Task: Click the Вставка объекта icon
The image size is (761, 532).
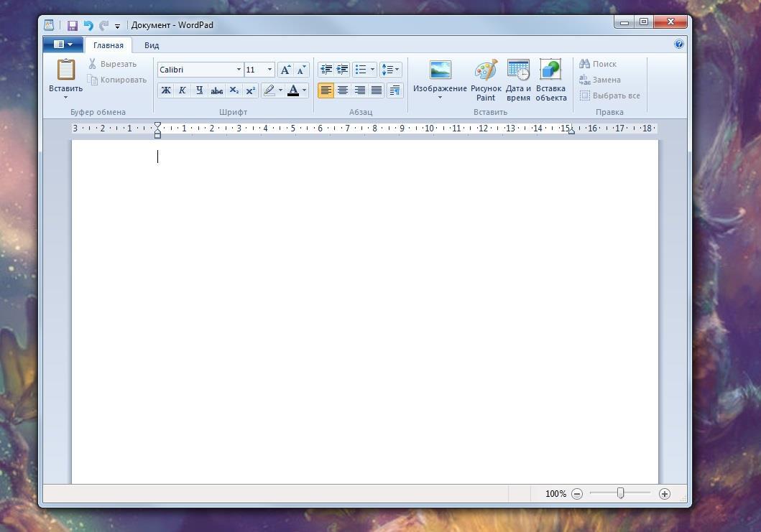Action: point(550,80)
